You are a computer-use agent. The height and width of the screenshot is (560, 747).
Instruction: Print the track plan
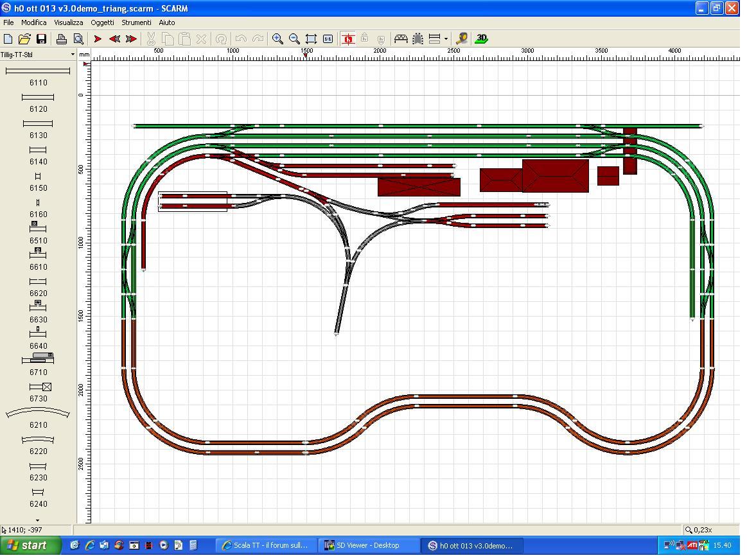tap(62, 39)
